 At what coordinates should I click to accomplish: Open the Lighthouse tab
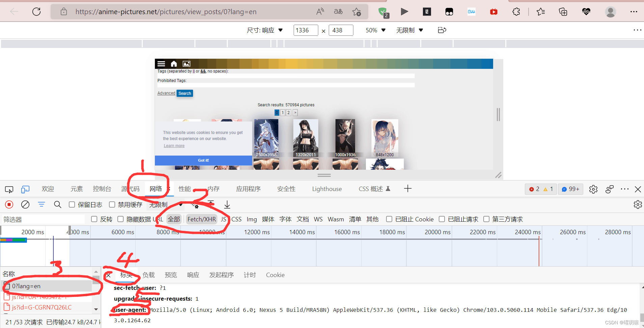point(327,189)
